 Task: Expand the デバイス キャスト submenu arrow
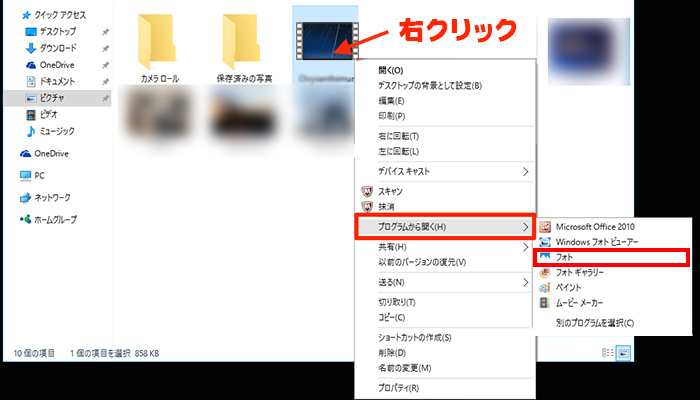click(526, 172)
